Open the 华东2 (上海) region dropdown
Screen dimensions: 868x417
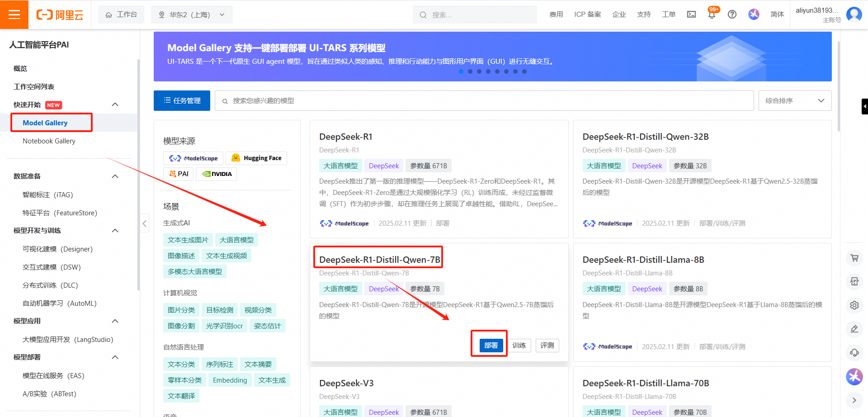192,14
